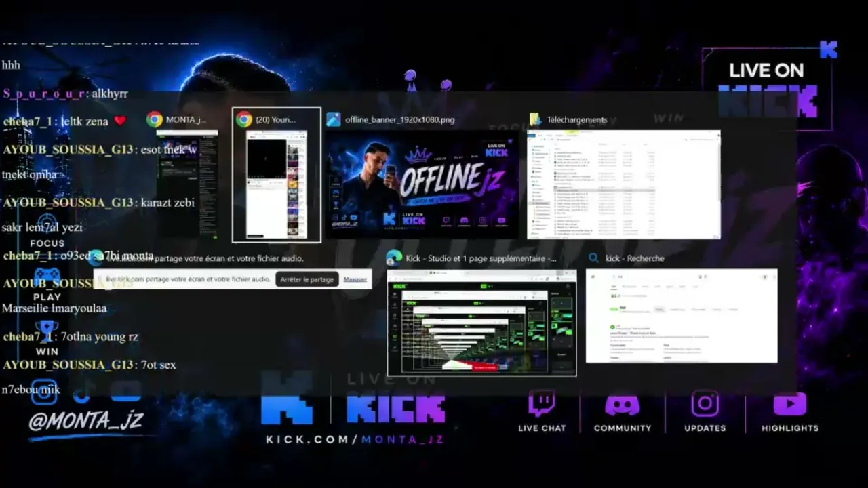The height and width of the screenshot is (488, 868).
Task: Click the Kick - Studio et 1 page supplémentaire title
Action: [481, 258]
